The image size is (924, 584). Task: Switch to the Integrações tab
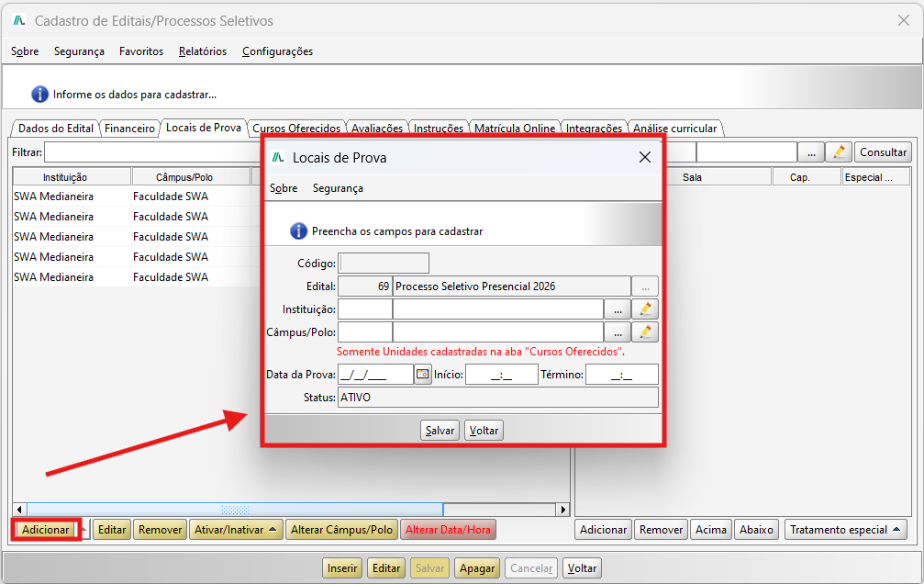594,128
